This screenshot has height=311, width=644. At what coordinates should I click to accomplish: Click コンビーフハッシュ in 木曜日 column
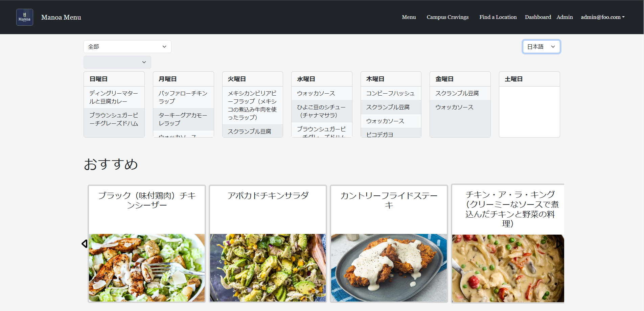click(x=390, y=93)
